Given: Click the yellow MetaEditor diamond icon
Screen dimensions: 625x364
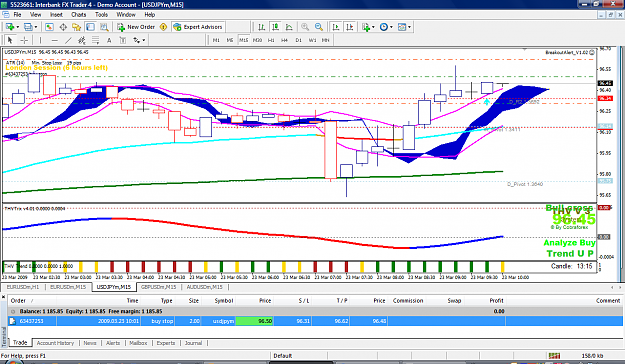Looking at the screenshot, I should pyautogui.click(x=163, y=27).
